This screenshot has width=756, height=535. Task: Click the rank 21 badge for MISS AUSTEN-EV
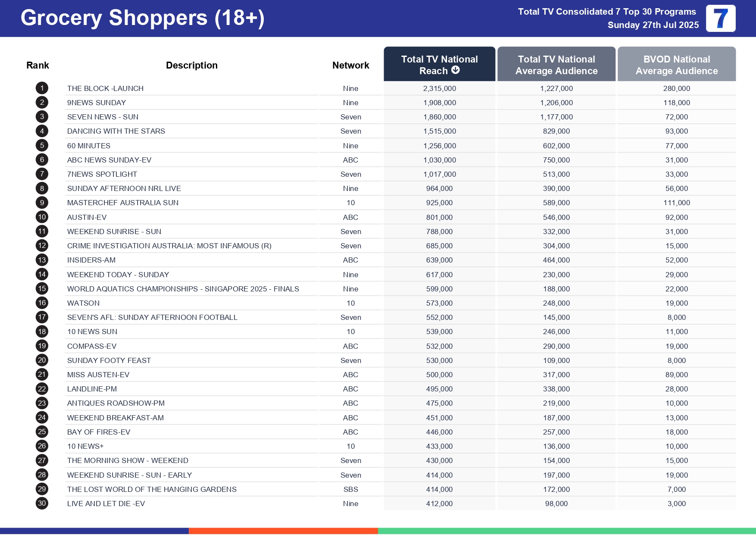pos(42,374)
